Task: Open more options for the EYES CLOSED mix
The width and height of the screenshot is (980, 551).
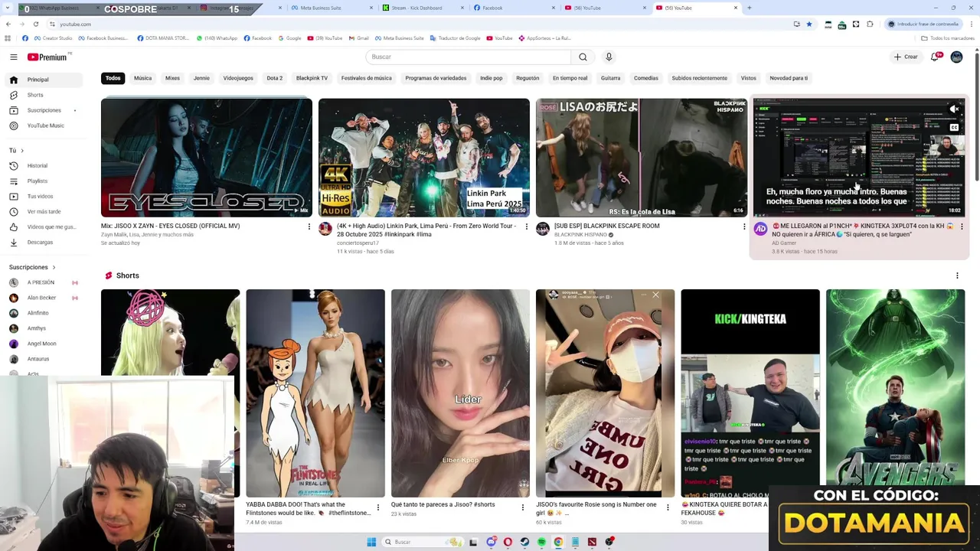Action: click(x=309, y=227)
